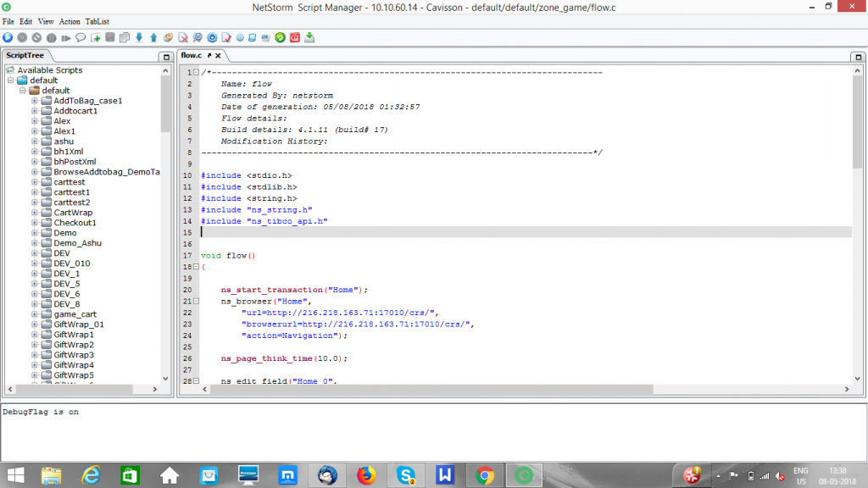Click the Save floppy disk icon
Viewport: 868px width, 488px height.
coord(109,37)
